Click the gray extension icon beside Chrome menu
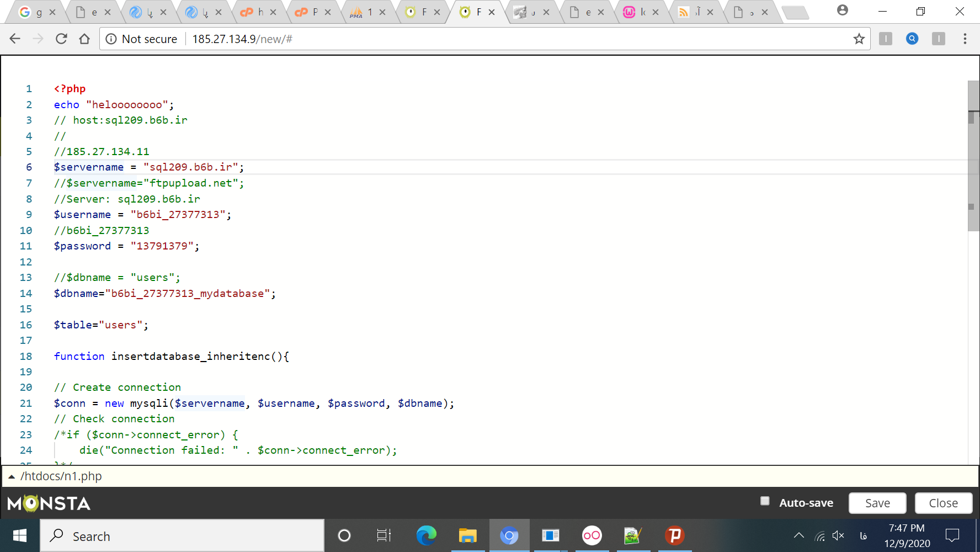Image resolution: width=980 pixels, height=552 pixels. pos(939,39)
